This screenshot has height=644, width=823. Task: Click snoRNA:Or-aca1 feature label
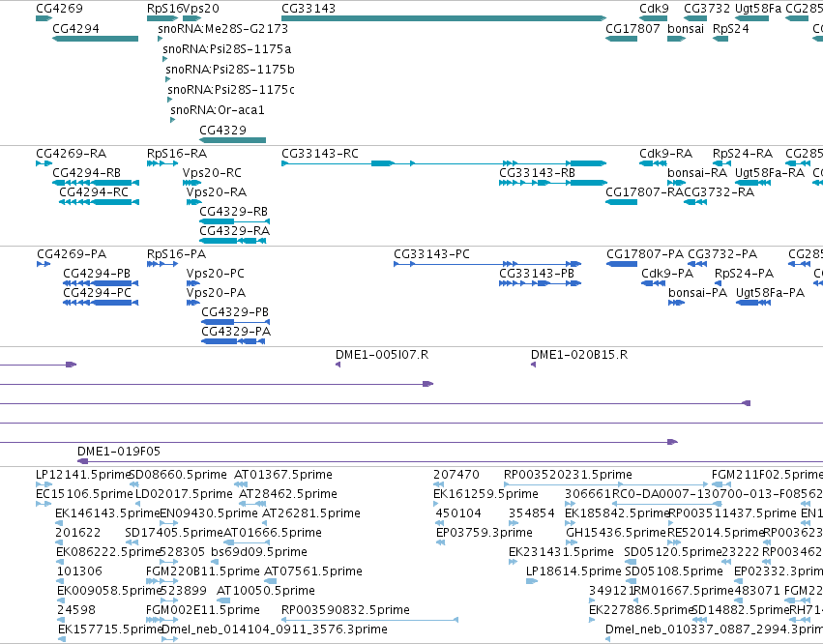[218, 109]
